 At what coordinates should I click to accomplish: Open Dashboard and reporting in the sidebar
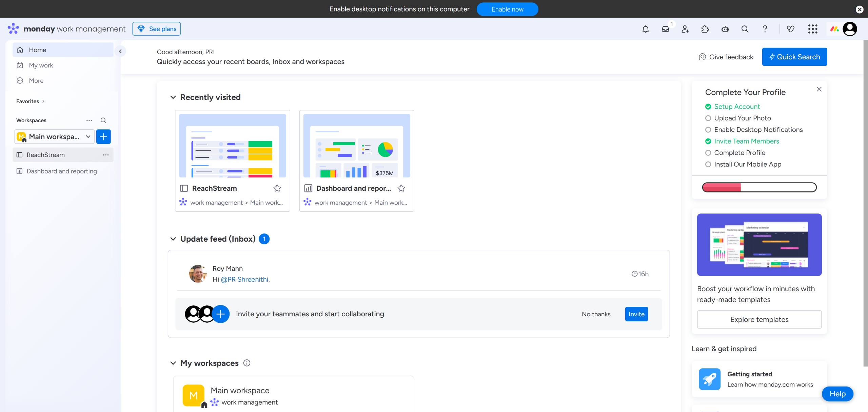pyautogui.click(x=62, y=171)
